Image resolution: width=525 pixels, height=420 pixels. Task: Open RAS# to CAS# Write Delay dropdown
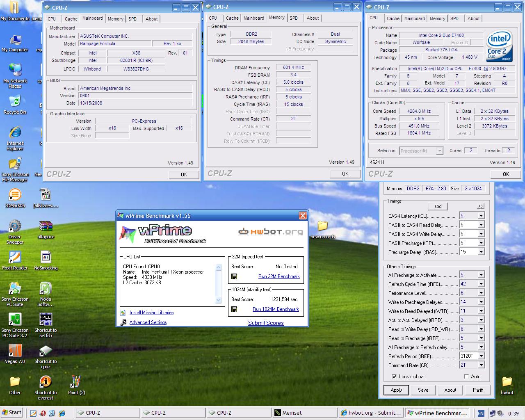[481, 234]
